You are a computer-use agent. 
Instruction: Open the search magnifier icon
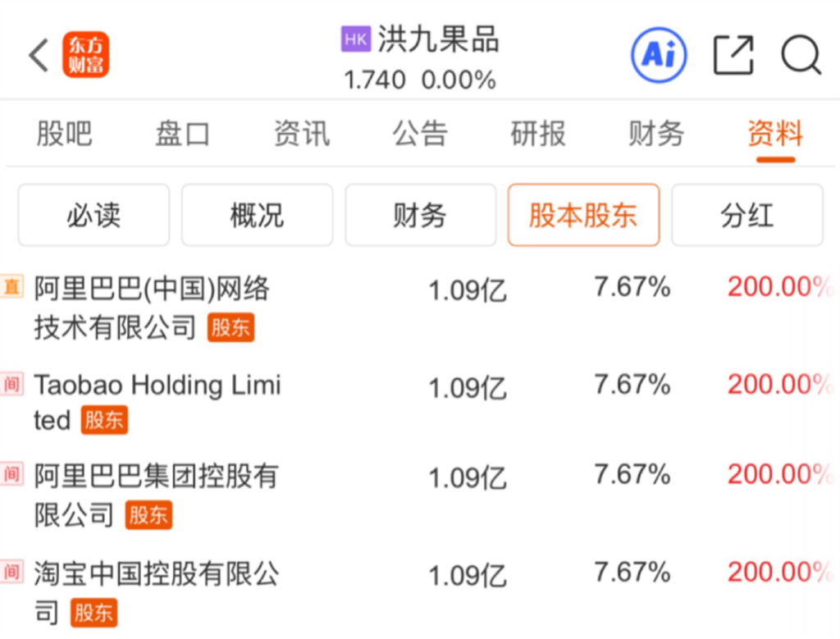pyautogui.click(x=801, y=56)
